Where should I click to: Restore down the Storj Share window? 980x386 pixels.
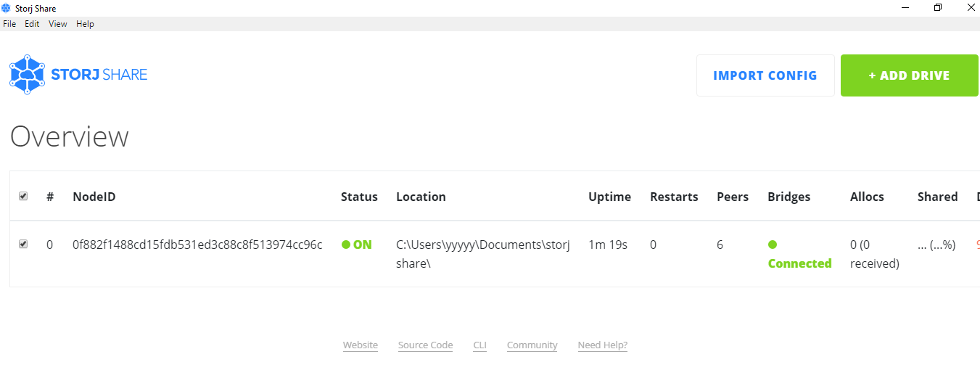coord(938,7)
